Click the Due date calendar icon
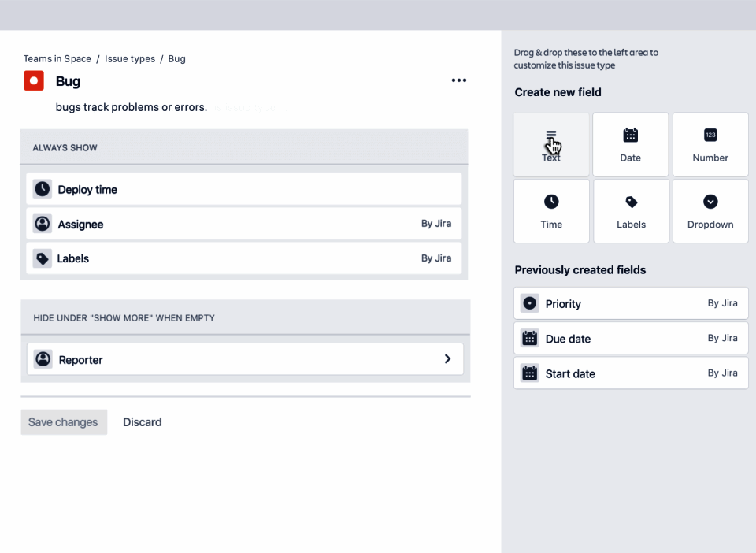The width and height of the screenshot is (756, 553). [x=530, y=339]
